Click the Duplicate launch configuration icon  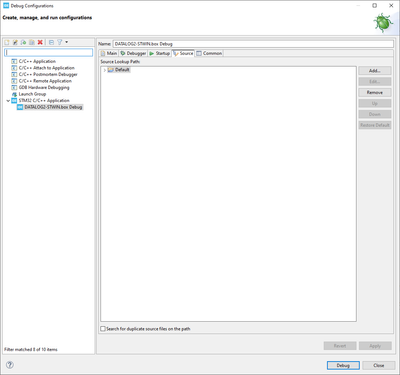[32, 42]
